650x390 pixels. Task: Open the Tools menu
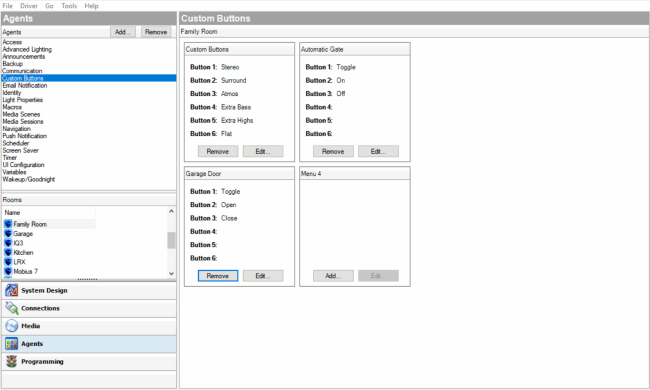tap(69, 6)
